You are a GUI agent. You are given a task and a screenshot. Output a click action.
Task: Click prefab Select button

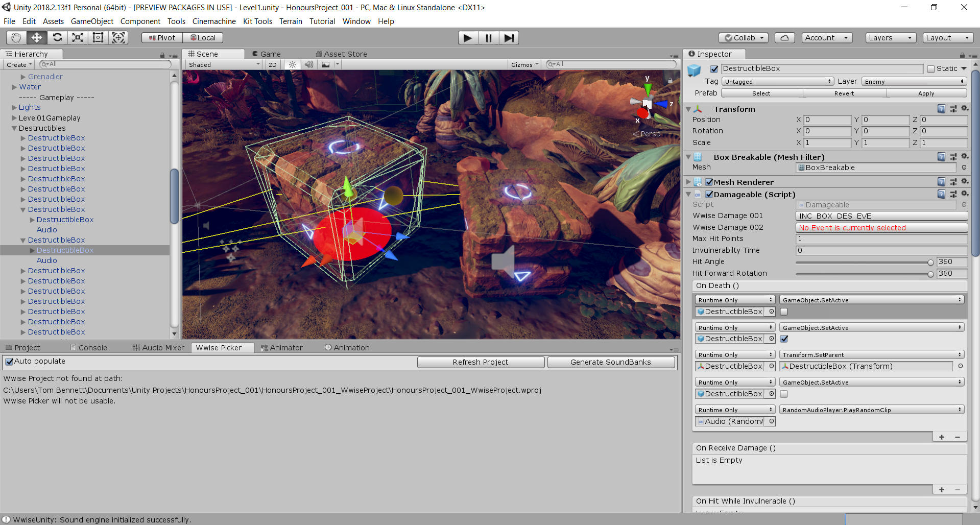pyautogui.click(x=761, y=93)
